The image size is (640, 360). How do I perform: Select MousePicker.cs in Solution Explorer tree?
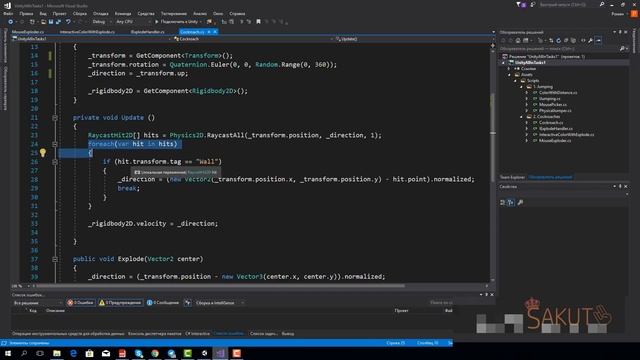pos(552,104)
